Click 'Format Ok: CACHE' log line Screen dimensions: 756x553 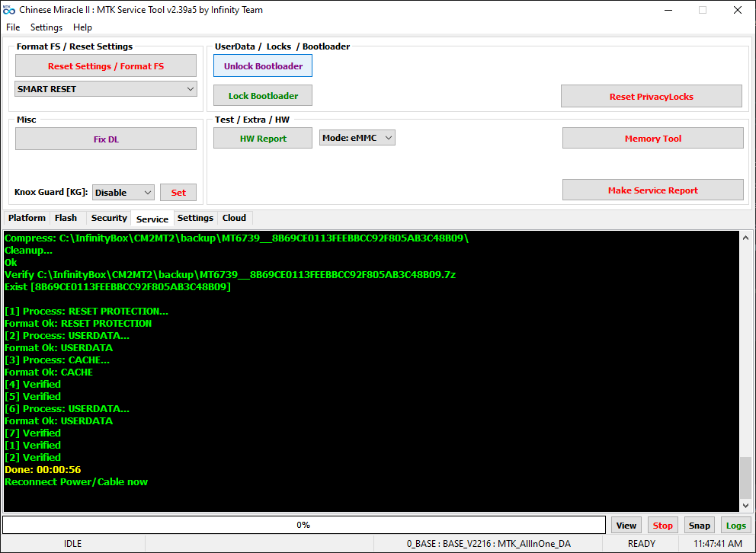click(49, 372)
